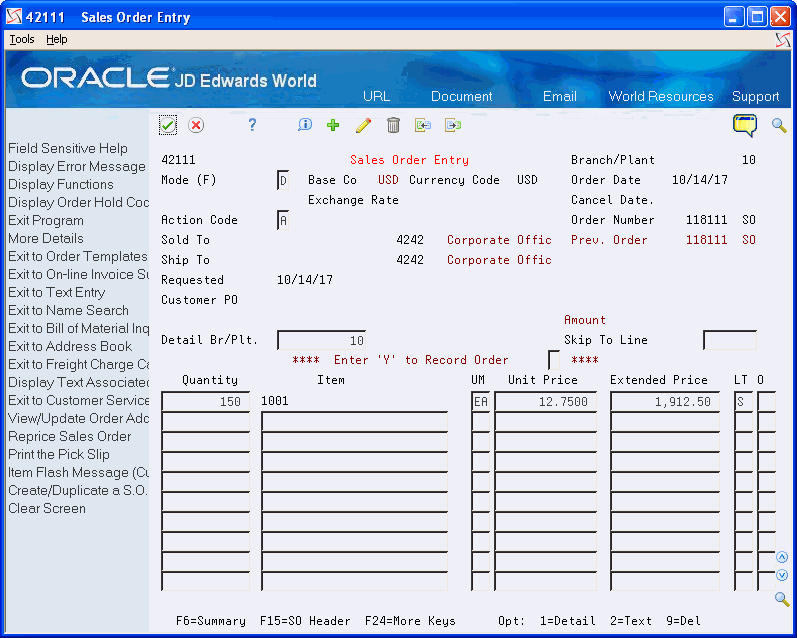This screenshot has width=797, height=638.
Task: Select Exit to Bill of Material Inquiry
Action: click(78, 328)
